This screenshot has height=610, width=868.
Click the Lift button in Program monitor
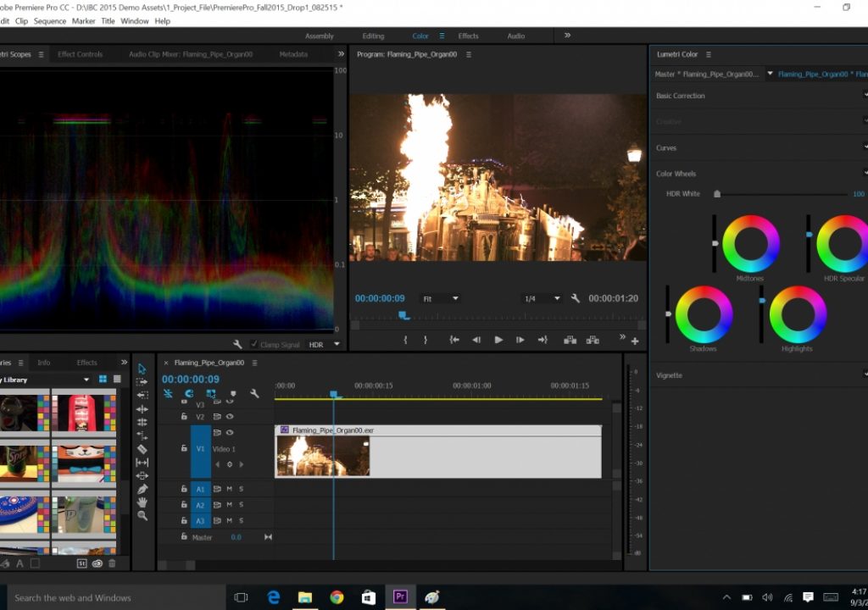coord(570,340)
